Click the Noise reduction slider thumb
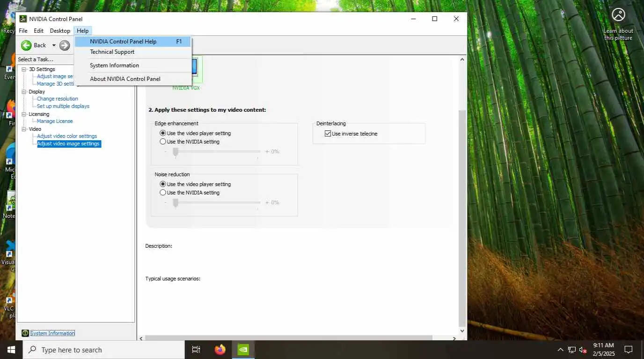The height and width of the screenshot is (359, 644). (x=176, y=203)
